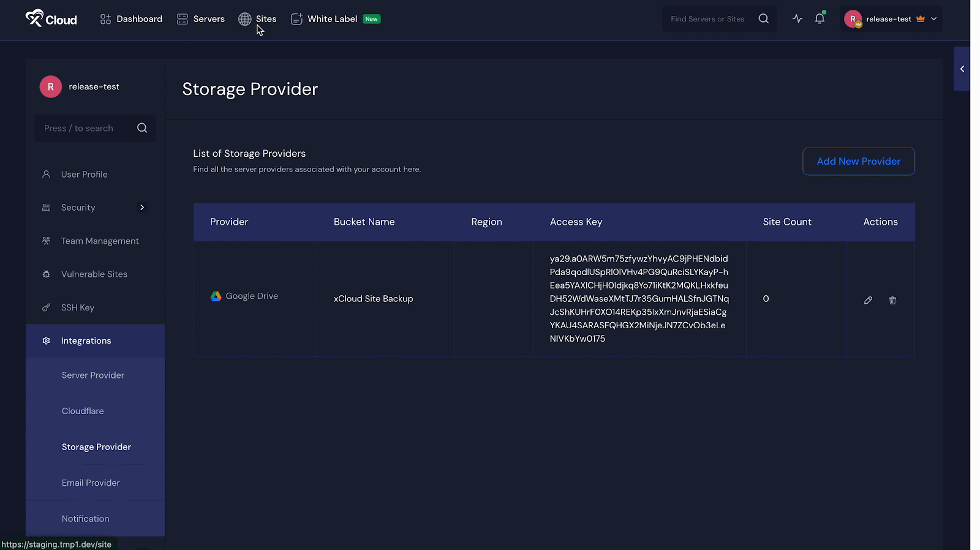980x550 pixels.
Task: Focus the Find Servers or Sites field
Action: click(x=710, y=19)
